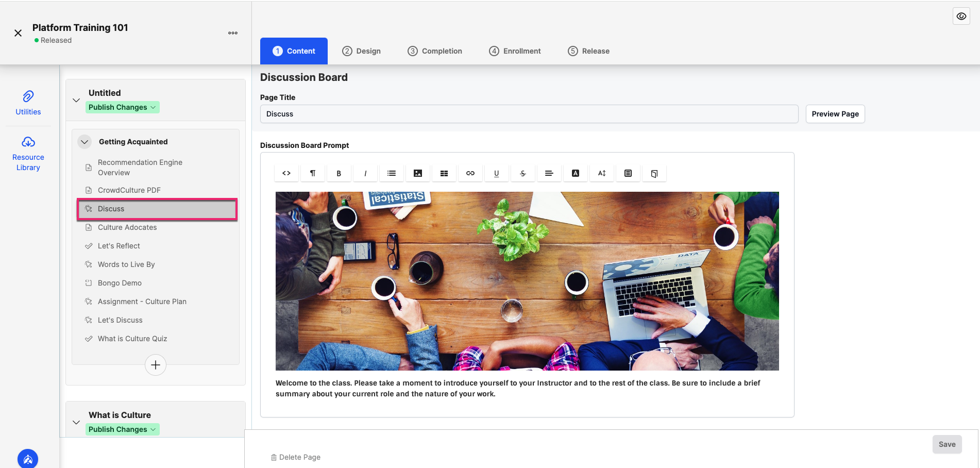
Task: Apply underline formatting to the prompt text
Action: pos(496,173)
